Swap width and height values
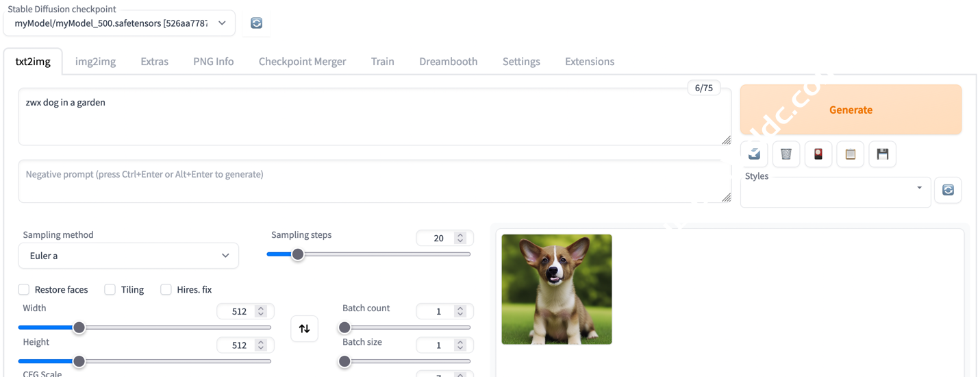 (x=304, y=328)
